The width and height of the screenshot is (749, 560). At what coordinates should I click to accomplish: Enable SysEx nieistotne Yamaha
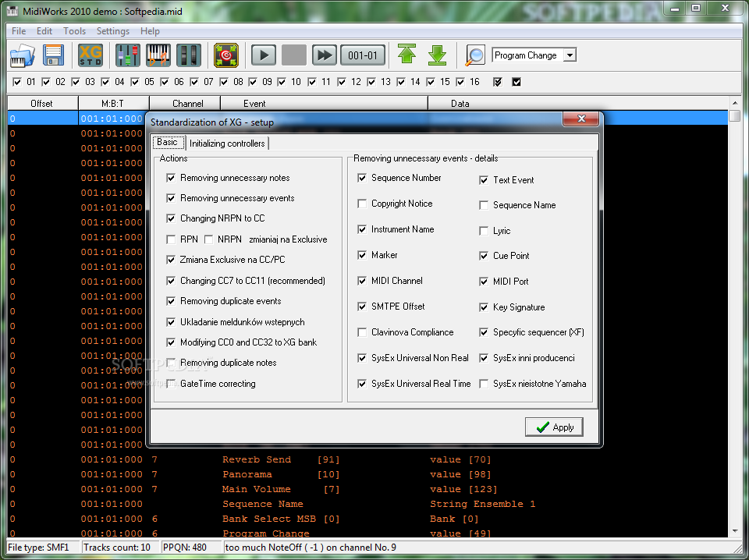(484, 384)
